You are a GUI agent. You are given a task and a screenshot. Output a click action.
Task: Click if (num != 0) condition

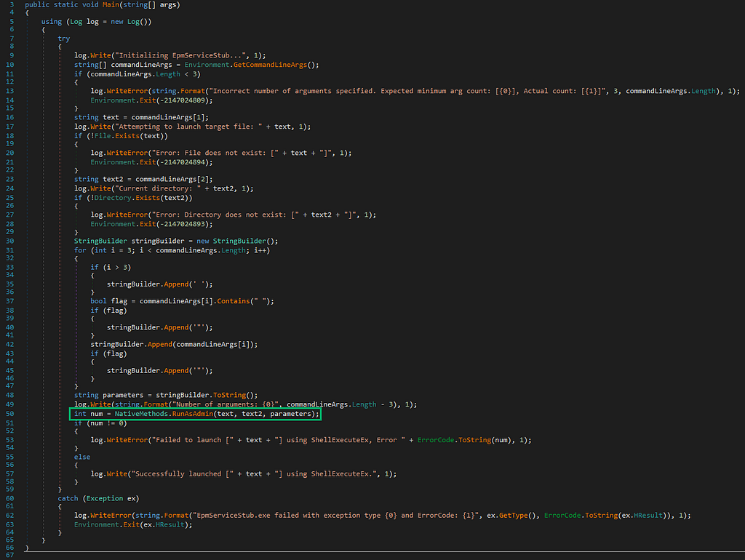[x=100, y=423]
